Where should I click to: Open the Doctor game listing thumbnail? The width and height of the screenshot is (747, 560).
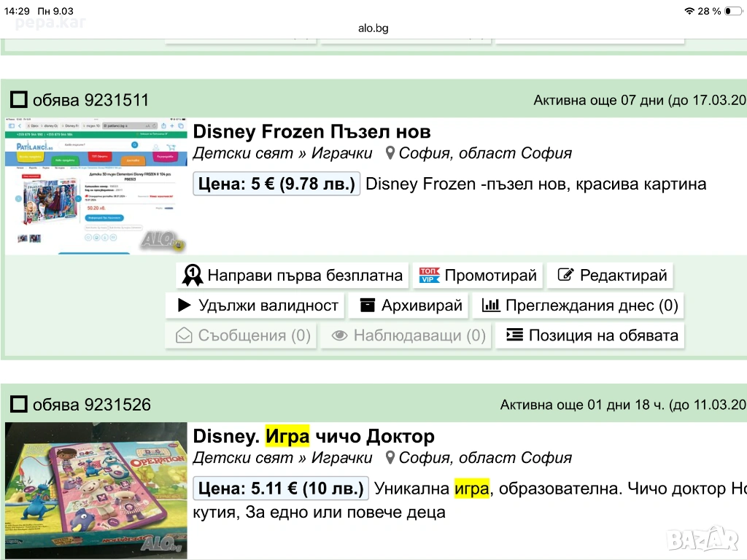pos(96,490)
